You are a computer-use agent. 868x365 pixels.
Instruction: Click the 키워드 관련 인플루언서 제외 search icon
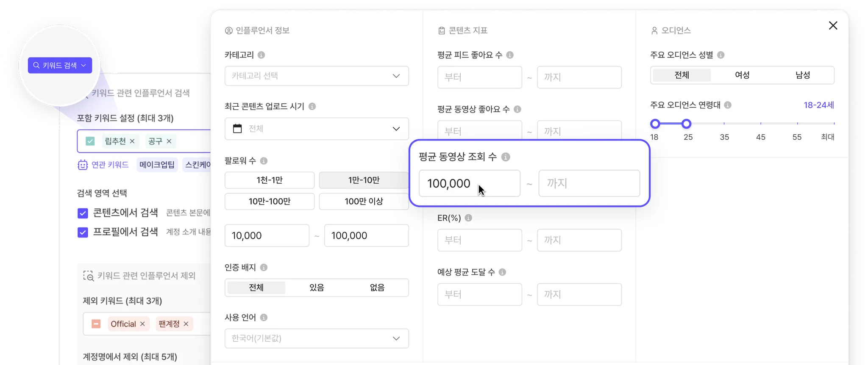click(x=88, y=276)
